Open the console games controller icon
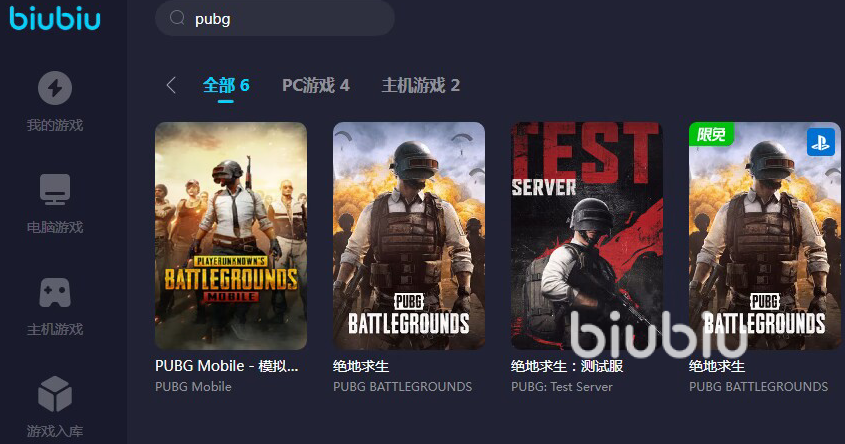The image size is (845, 444). coord(55,293)
